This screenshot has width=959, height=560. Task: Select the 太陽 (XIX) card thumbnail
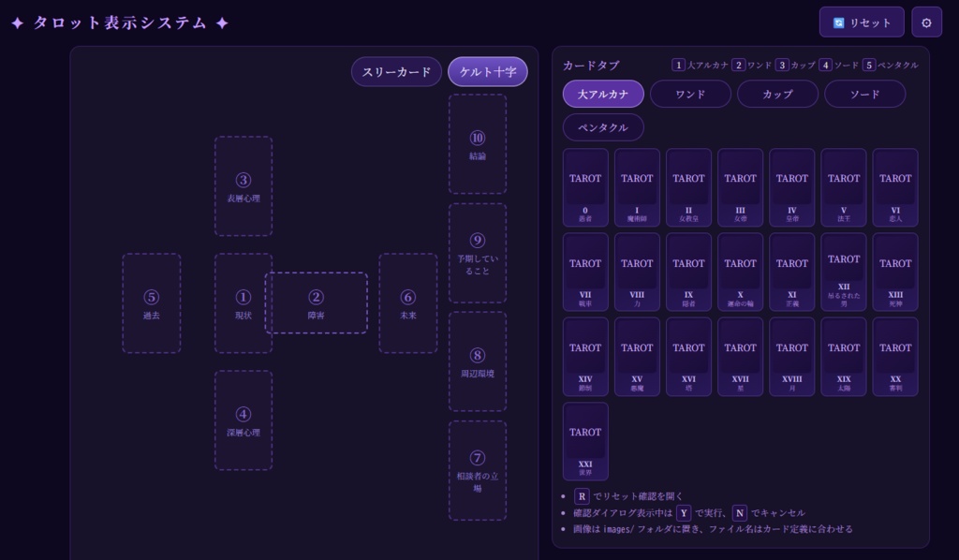[x=843, y=356]
